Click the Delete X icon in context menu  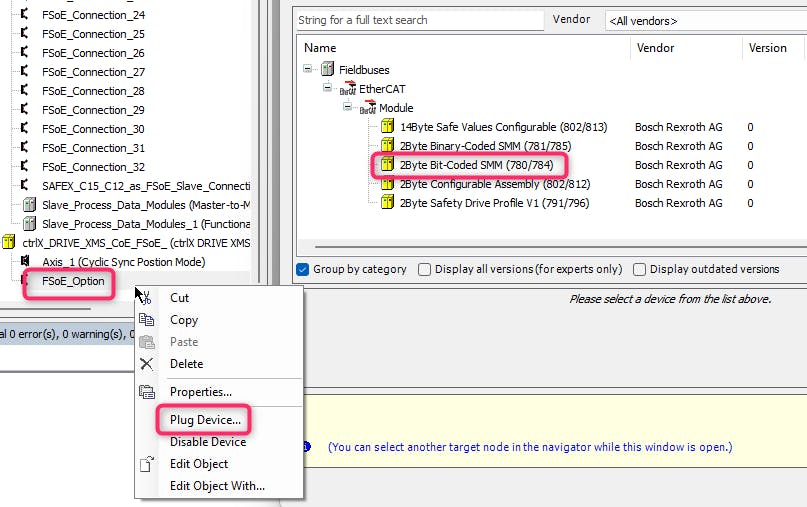[x=147, y=364]
